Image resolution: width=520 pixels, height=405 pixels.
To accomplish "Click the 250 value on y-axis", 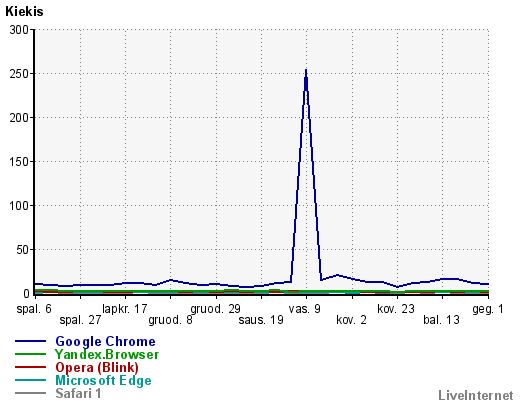I will [20, 74].
